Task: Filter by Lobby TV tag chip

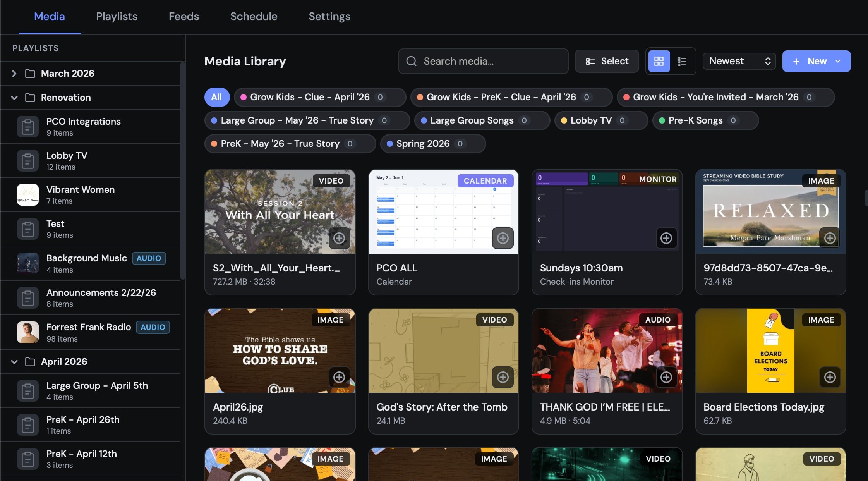Action: pyautogui.click(x=601, y=120)
